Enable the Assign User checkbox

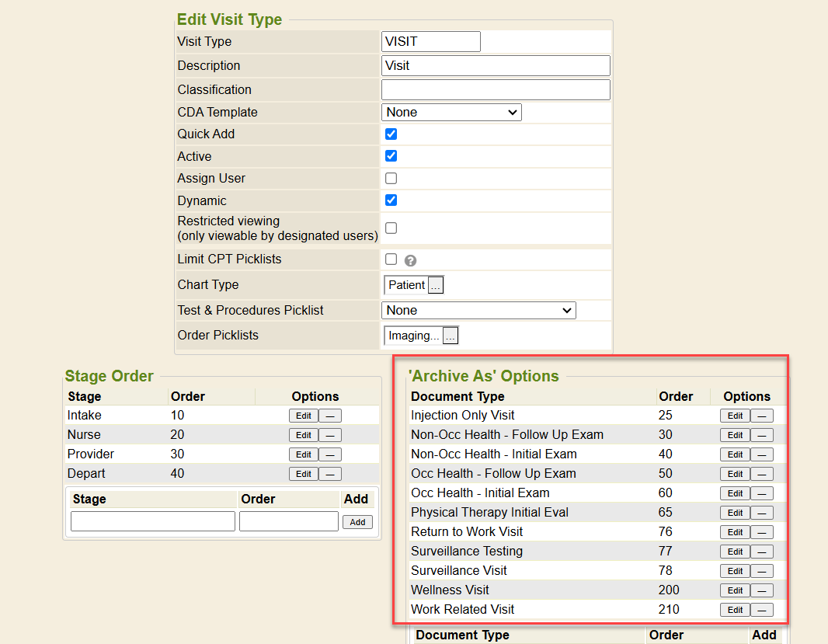pos(391,178)
